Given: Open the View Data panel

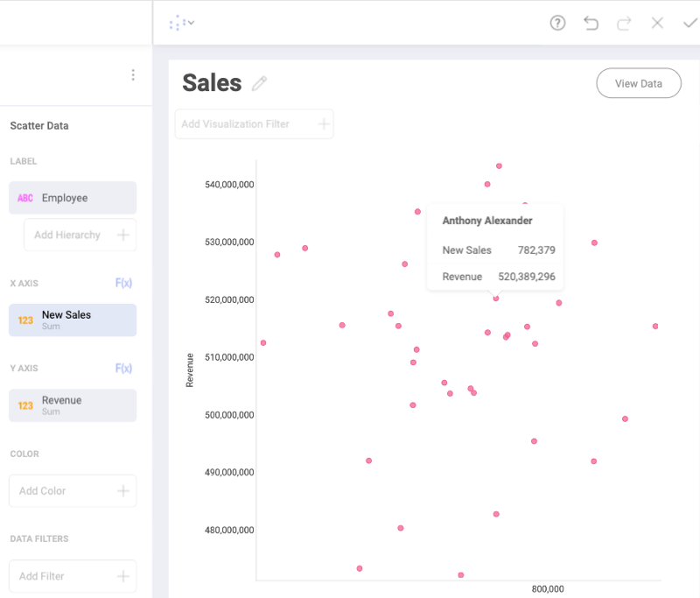Looking at the screenshot, I should pyautogui.click(x=639, y=83).
